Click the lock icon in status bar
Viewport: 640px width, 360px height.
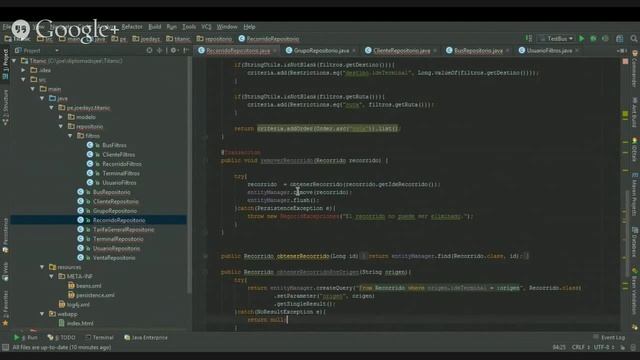click(x=623, y=347)
